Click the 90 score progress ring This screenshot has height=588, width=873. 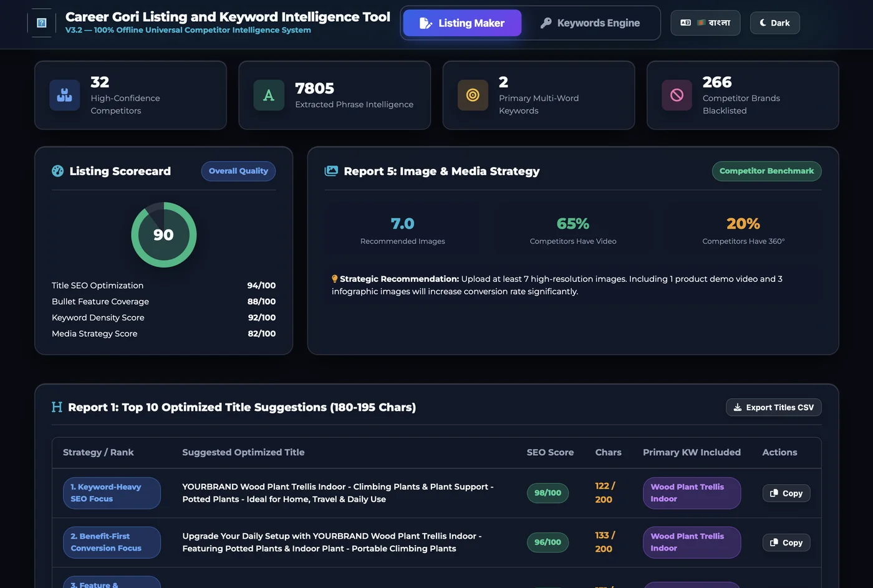(x=164, y=234)
